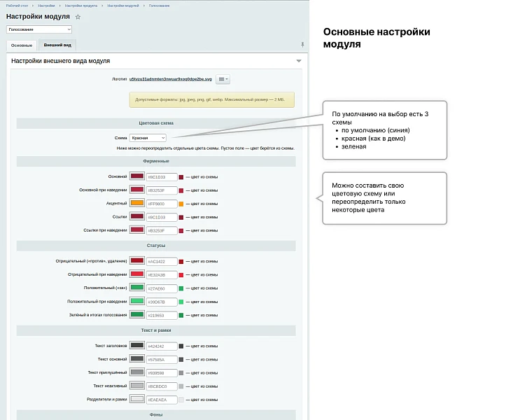Click small scheme square for Текст заголовков
This screenshot has height=420, width=513.
tap(181, 346)
